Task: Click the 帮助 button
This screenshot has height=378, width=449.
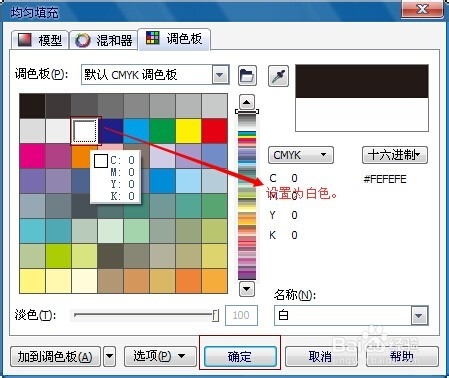Action: coord(402,356)
